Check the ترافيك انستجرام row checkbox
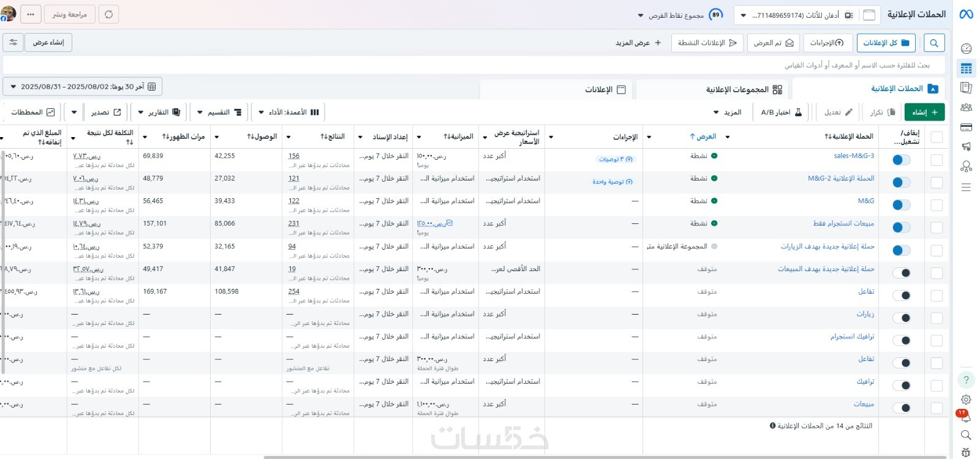Image resolution: width=980 pixels, height=459 pixels. [x=937, y=340]
